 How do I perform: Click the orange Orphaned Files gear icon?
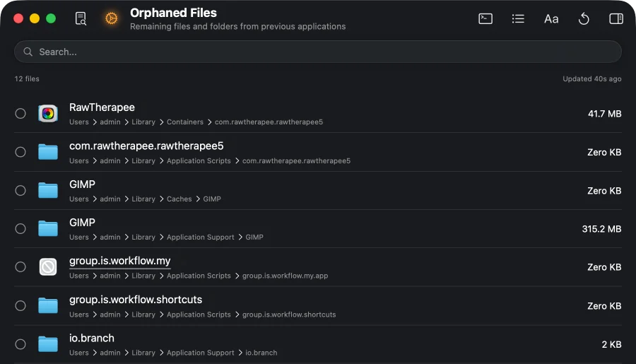(x=111, y=18)
